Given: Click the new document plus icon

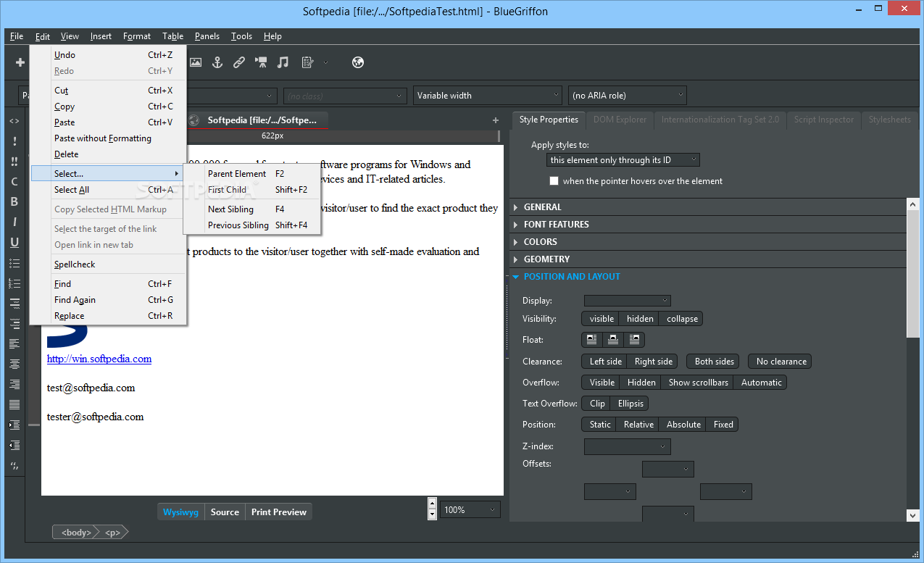Looking at the screenshot, I should pos(20,63).
